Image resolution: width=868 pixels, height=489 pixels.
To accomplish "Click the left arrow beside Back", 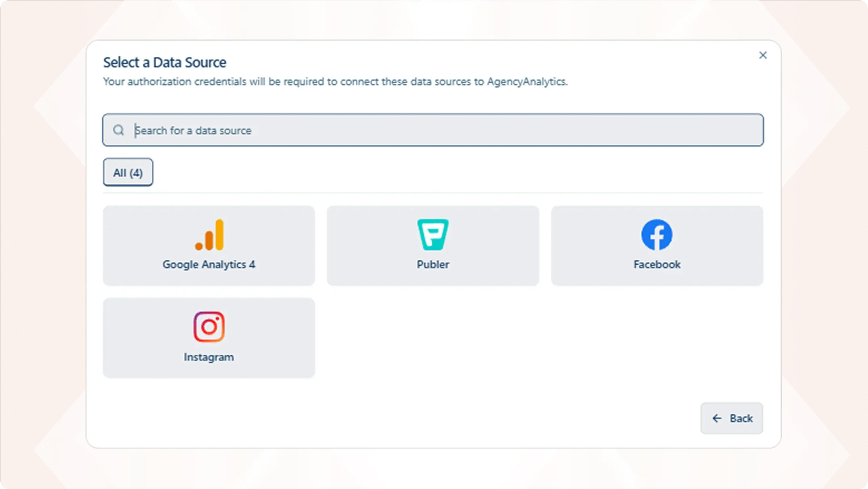I will [x=717, y=418].
